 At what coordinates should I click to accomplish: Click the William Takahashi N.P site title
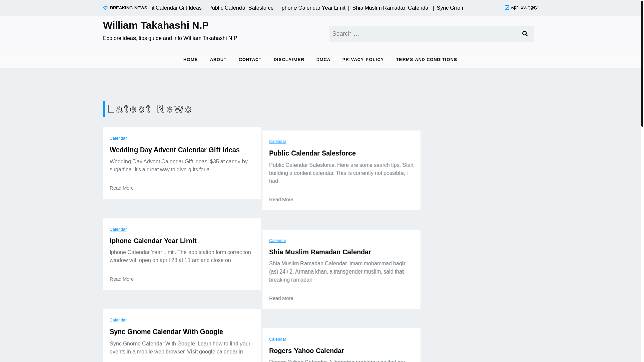tap(156, 25)
